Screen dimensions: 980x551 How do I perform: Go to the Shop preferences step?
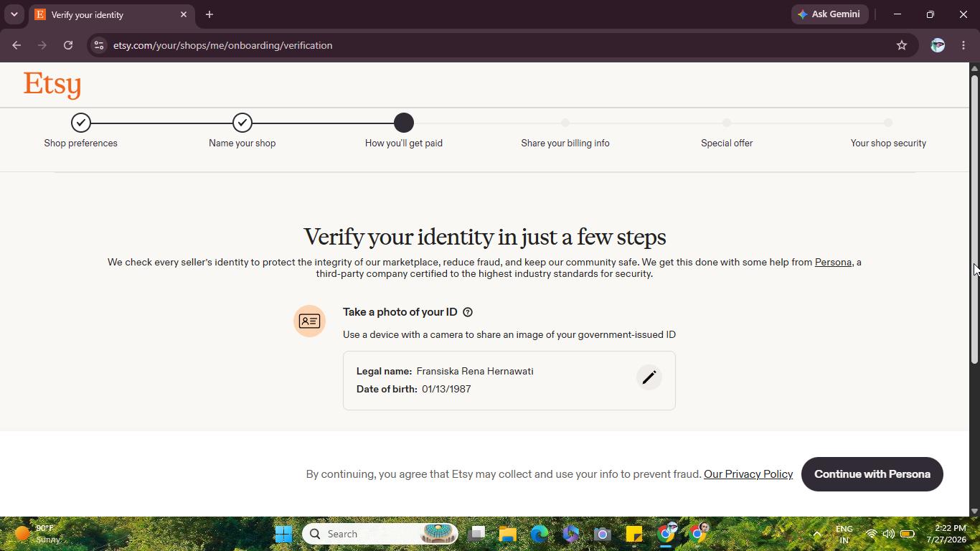[81, 131]
